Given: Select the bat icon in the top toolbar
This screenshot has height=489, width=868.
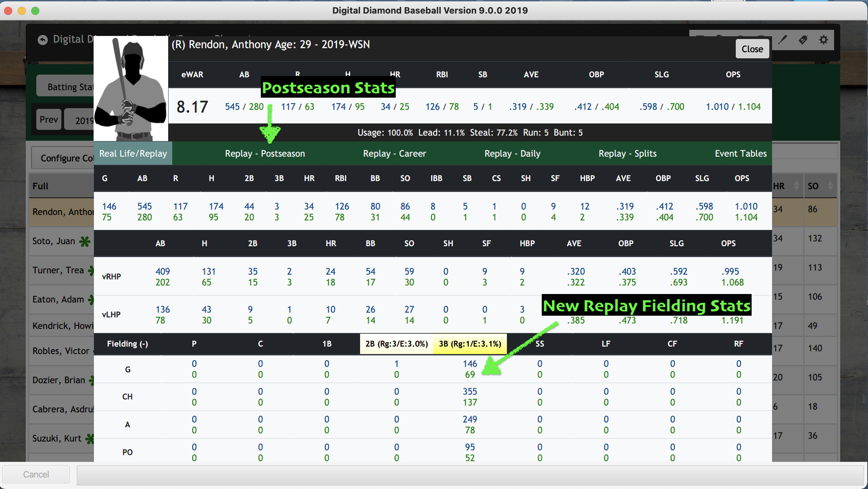Looking at the screenshot, I should 782,40.
